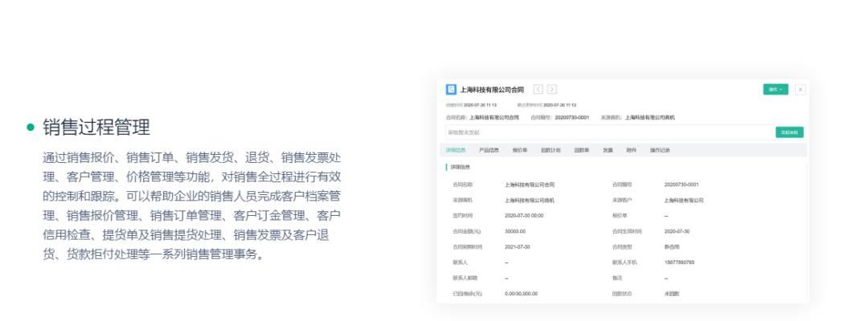Show the 操作记录 tab
The image size is (868, 321).
(x=660, y=150)
